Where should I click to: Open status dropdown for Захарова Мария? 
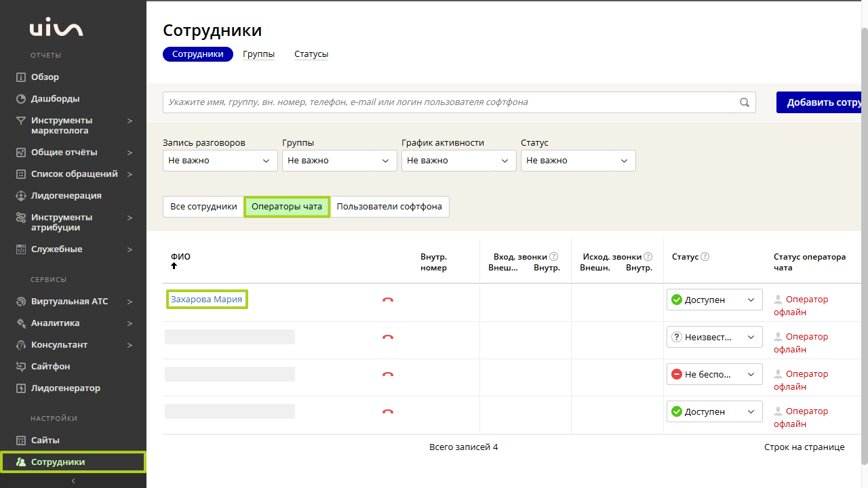714,300
